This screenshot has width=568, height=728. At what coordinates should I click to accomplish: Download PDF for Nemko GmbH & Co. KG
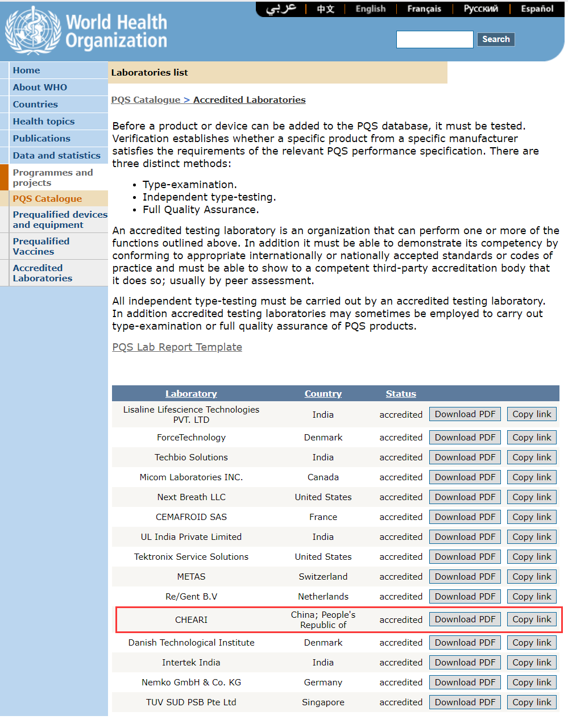point(465,683)
